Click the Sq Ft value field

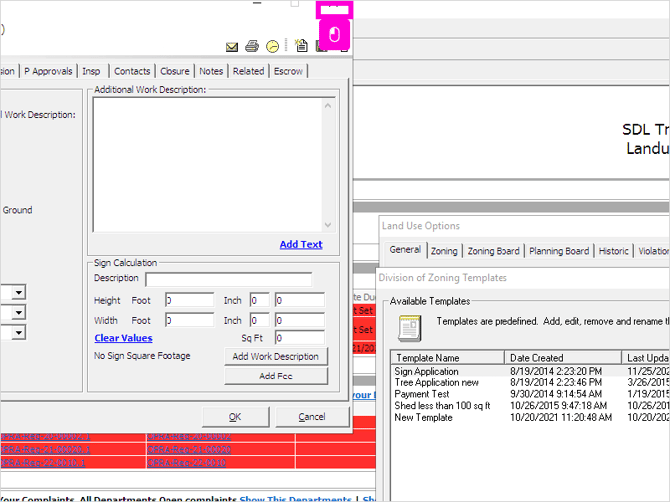pyautogui.click(x=300, y=338)
